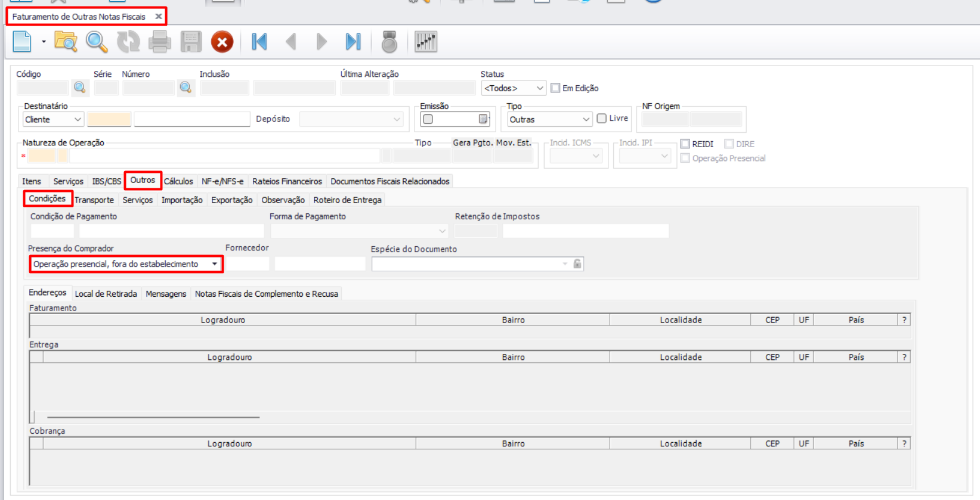Screen dimensions: 980x500
Task: Open the folder search icon in toolbar
Action: click(66, 42)
